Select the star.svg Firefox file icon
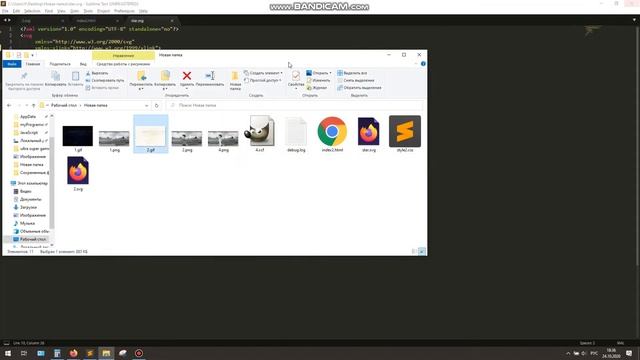The image size is (640, 360). 369,131
